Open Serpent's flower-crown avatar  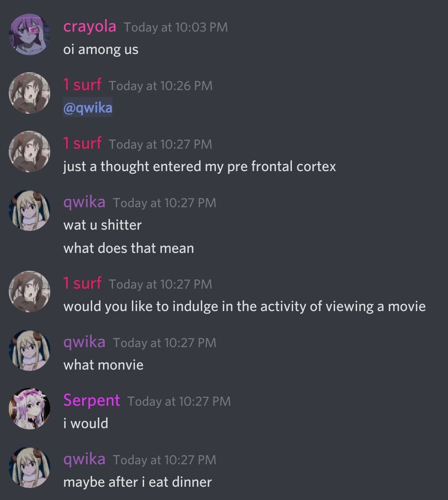point(30,408)
